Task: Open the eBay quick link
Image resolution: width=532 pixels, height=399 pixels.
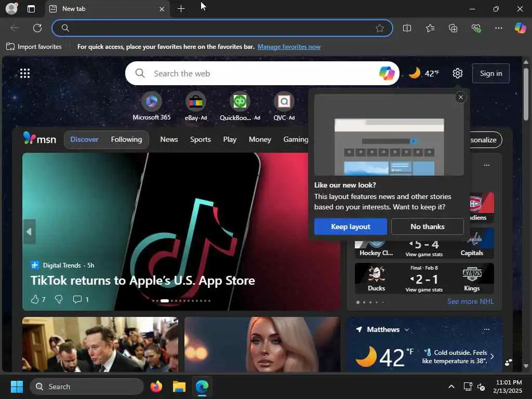Action: pos(196,106)
